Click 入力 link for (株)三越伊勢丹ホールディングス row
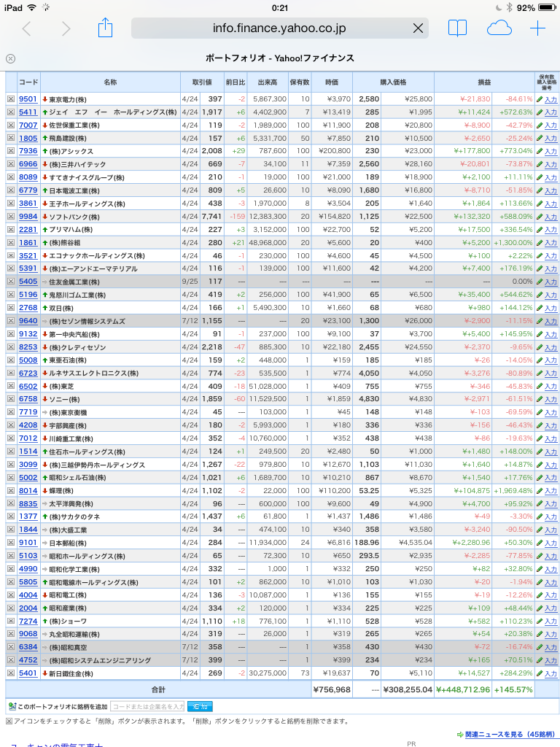 tap(551, 465)
